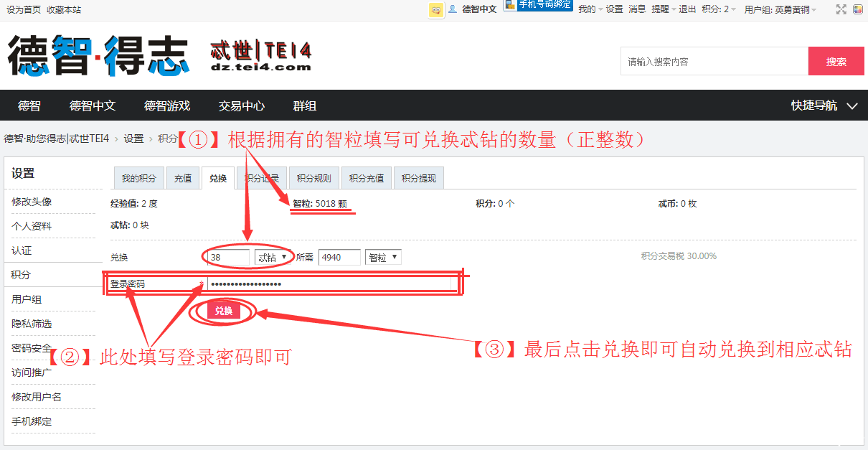The image size is (868, 450).
Task: Open the 群组 navigation menu item
Action: tap(304, 105)
